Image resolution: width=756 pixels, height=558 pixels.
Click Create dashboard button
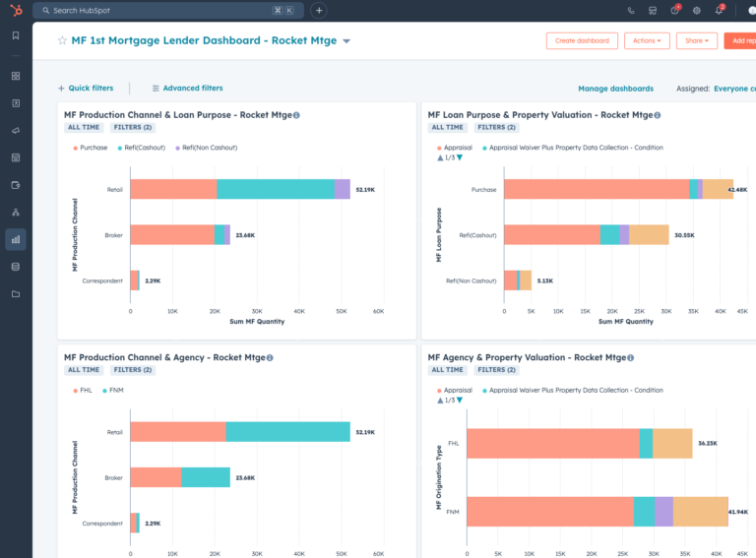click(582, 41)
